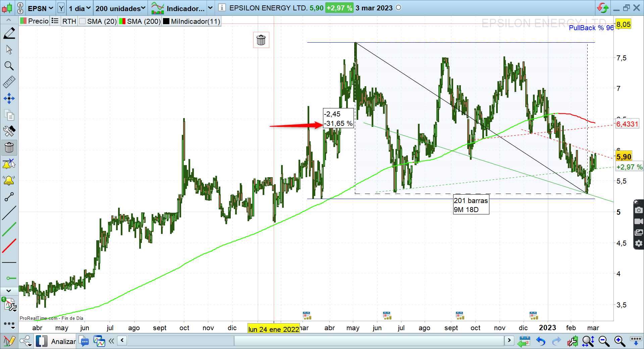Toggle the RTH trading hours button
The width and height of the screenshot is (644, 349).
coord(69,21)
